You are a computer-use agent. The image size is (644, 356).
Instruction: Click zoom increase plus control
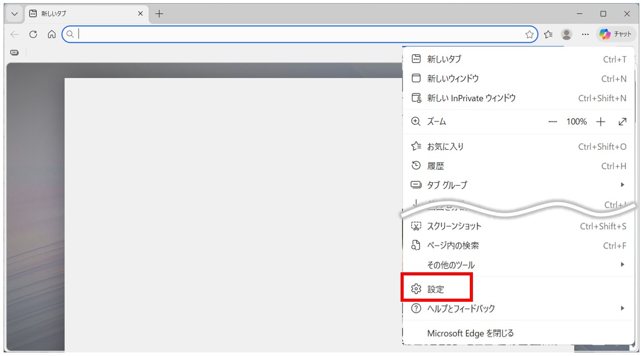point(600,121)
